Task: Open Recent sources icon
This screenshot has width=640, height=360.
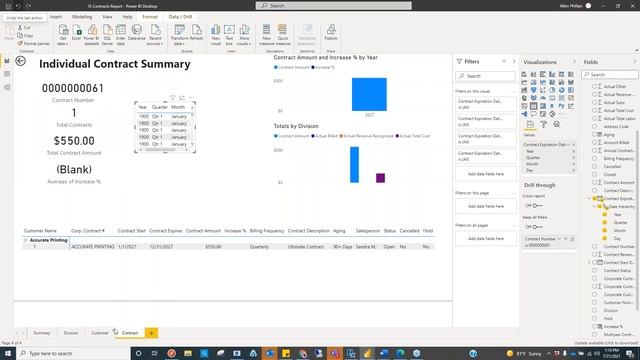Action: [155, 30]
